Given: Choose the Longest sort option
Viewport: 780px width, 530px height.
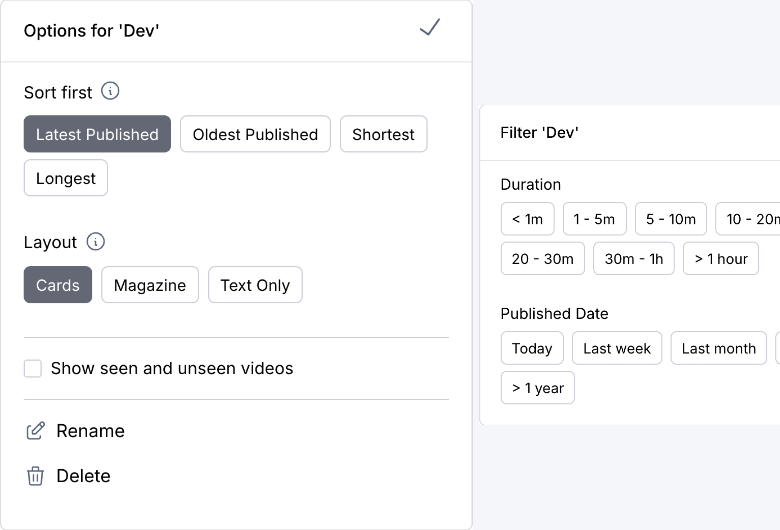Looking at the screenshot, I should tap(66, 178).
